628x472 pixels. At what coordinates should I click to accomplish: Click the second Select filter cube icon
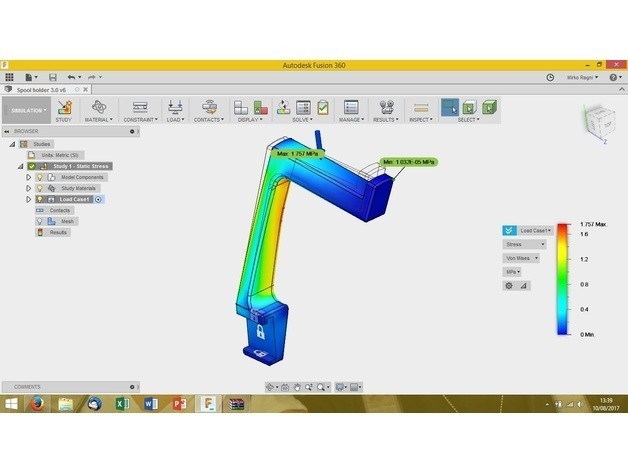(x=469, y=107)
